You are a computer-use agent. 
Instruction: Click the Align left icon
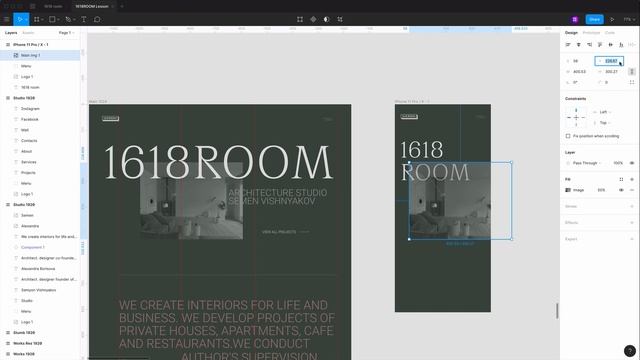(568, 44)
